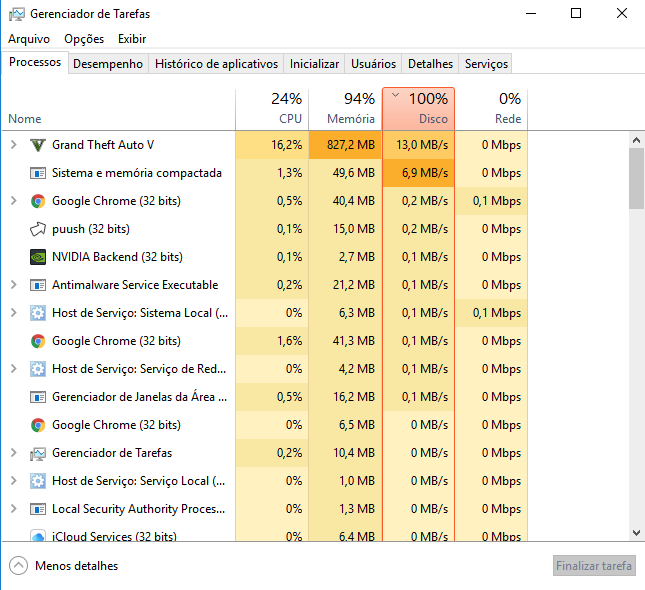Click the Finalizar tarefa button
The image size is (645, 590).
pos(594,566)
